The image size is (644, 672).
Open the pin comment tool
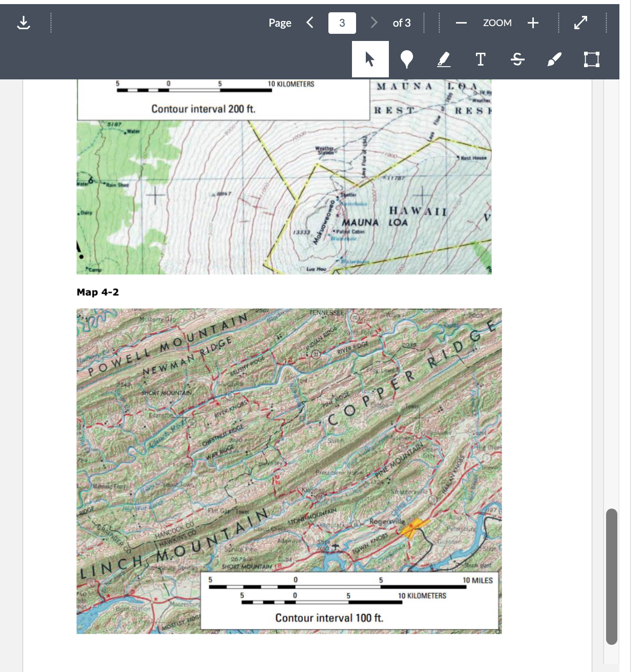pos(406,59)
